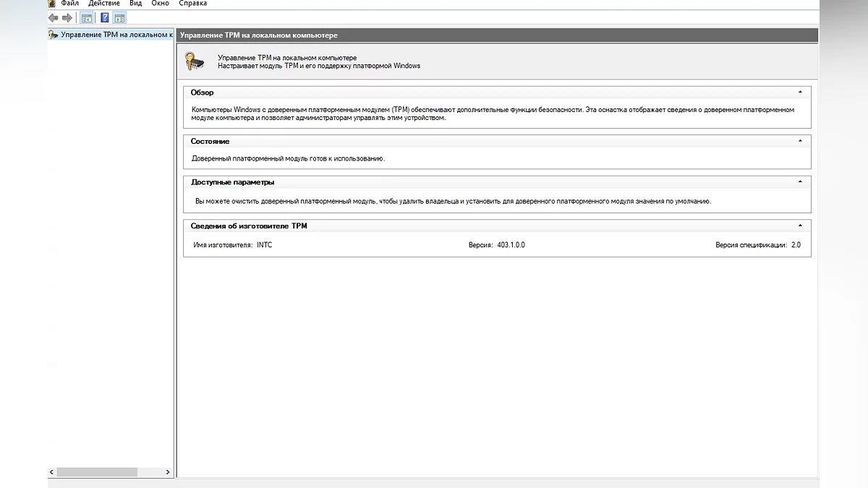Open the Действие menu

[104, 4]
